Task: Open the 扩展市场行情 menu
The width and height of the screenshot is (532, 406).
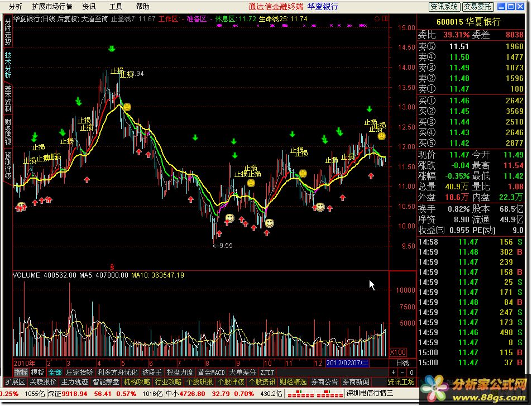Action: click(x=52, y=7)
